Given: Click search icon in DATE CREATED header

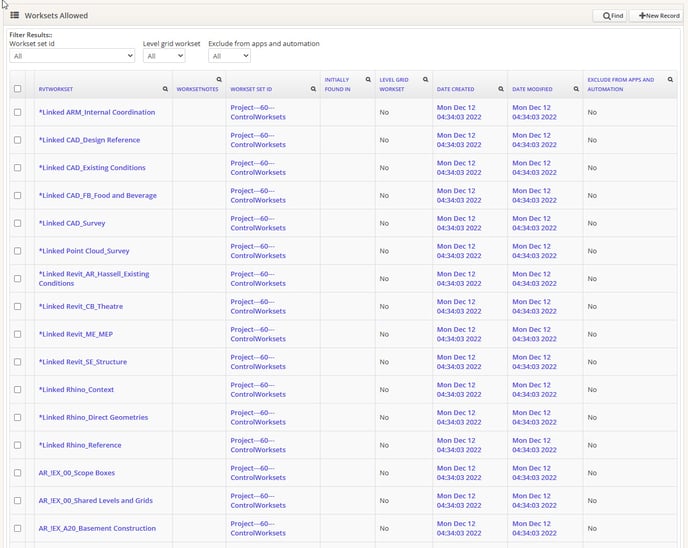Looking at the screenshot, I should (501, 89).
